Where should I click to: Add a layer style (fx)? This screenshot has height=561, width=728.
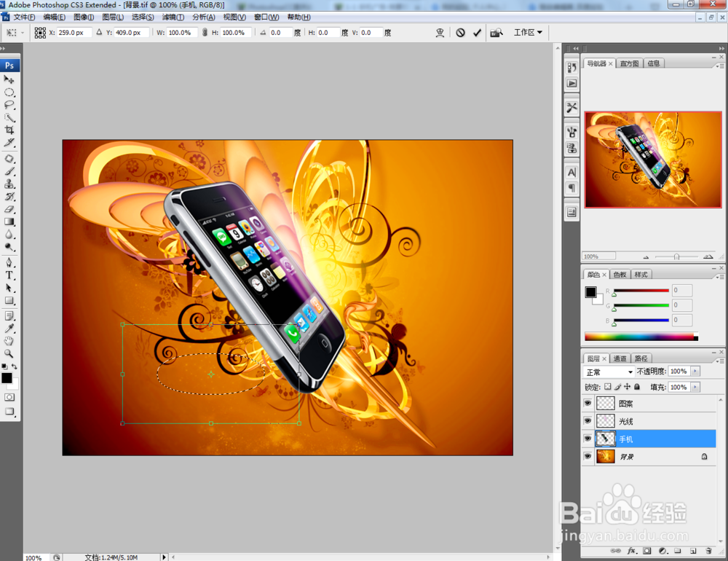pos(632,551)
